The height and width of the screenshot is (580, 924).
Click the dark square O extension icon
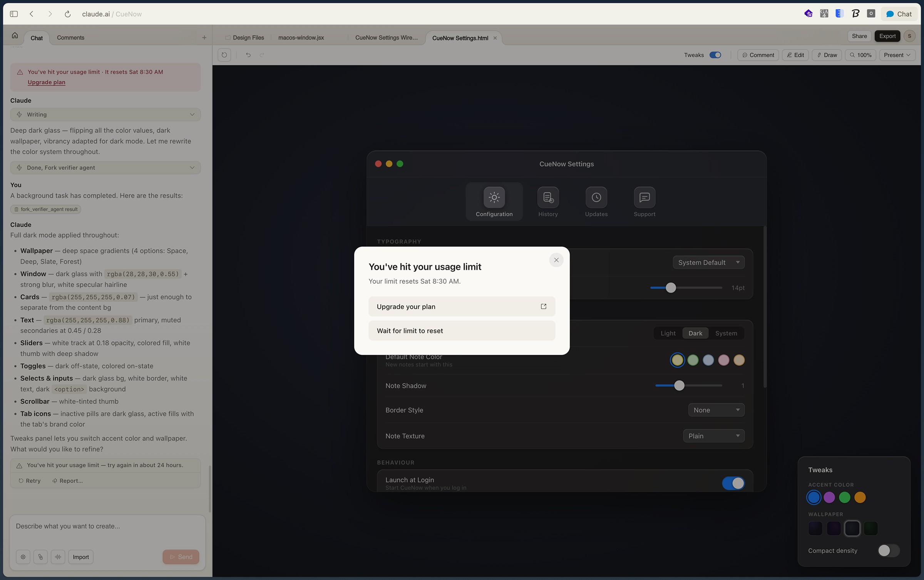click(871, 14)
